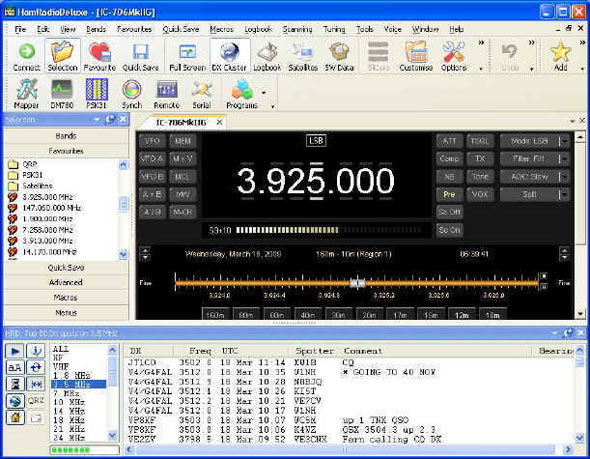Open the Options tools icon
This screenshot has width=590, height=459.
453,56
